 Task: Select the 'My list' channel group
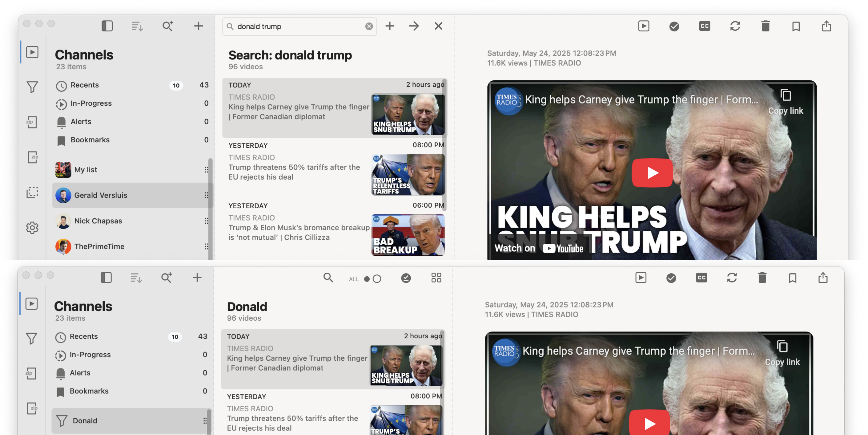[x=86, y=170]
